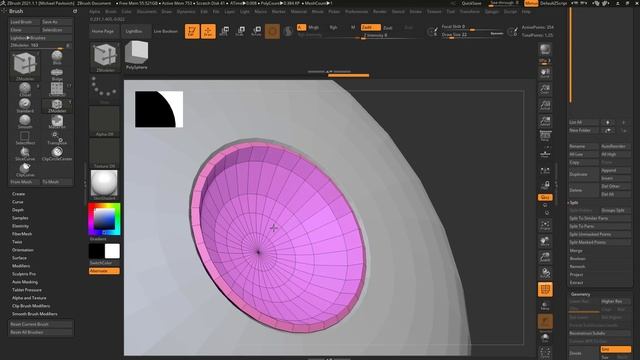Adjust the Draw Size slider
Screen dimensions: 640x360
coord(473,35)
